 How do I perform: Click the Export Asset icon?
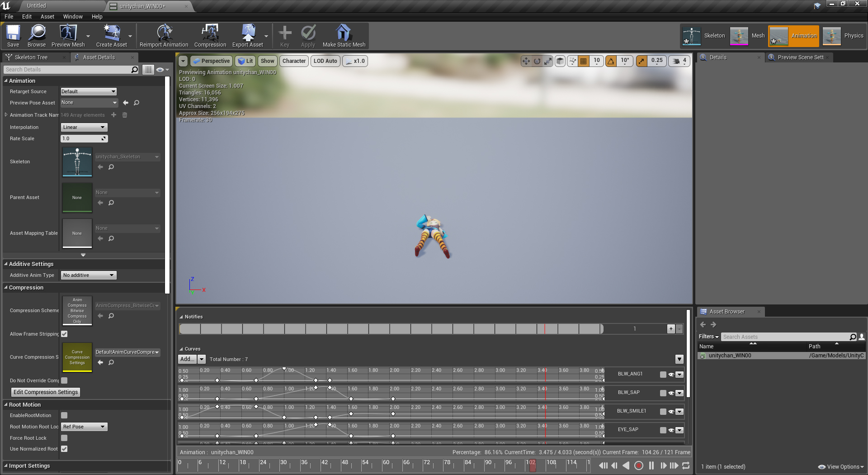(248, 36)
